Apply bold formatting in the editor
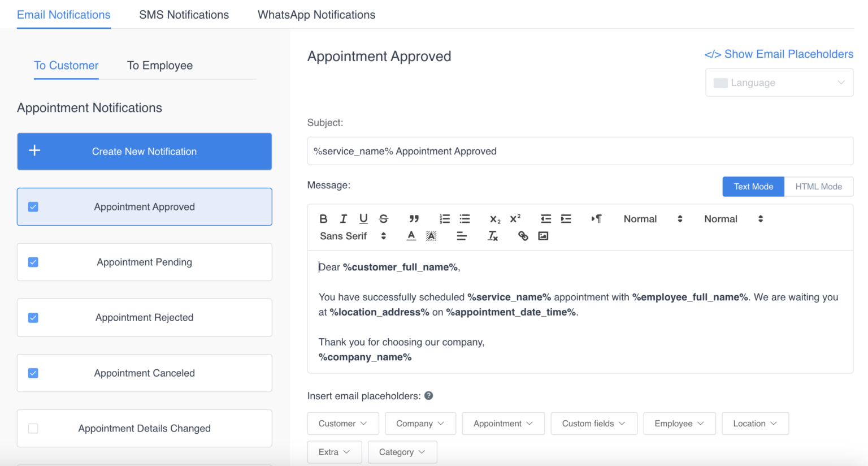868x466 pixels. tap(323, 218)
